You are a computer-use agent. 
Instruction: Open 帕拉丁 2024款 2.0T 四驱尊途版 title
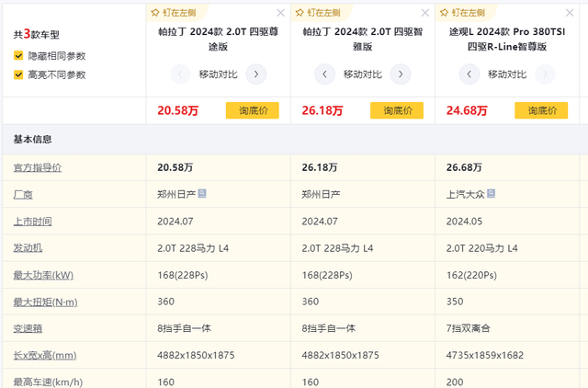click(219, 39)
